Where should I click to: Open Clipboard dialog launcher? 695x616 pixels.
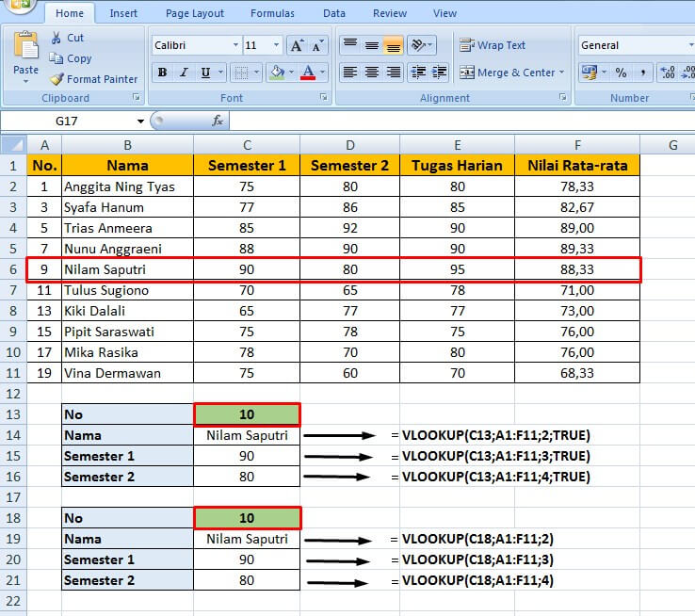pyautogui.click(x=137, y=97)
